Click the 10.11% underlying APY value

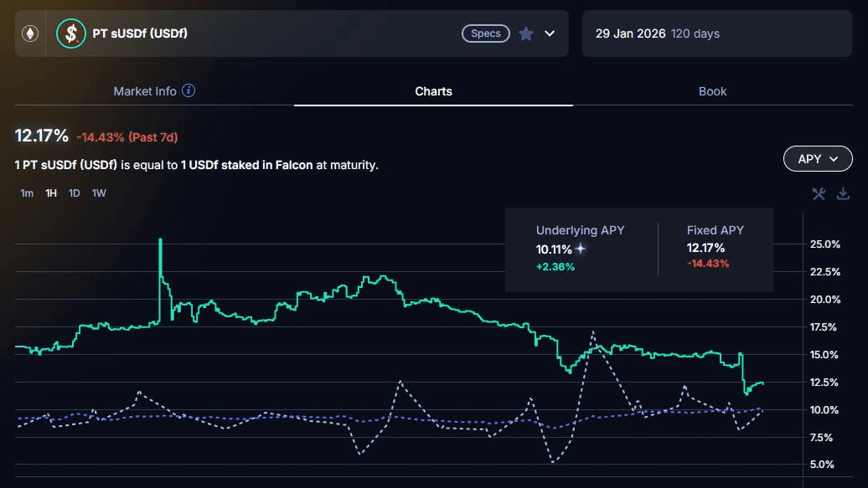point(554,249)
